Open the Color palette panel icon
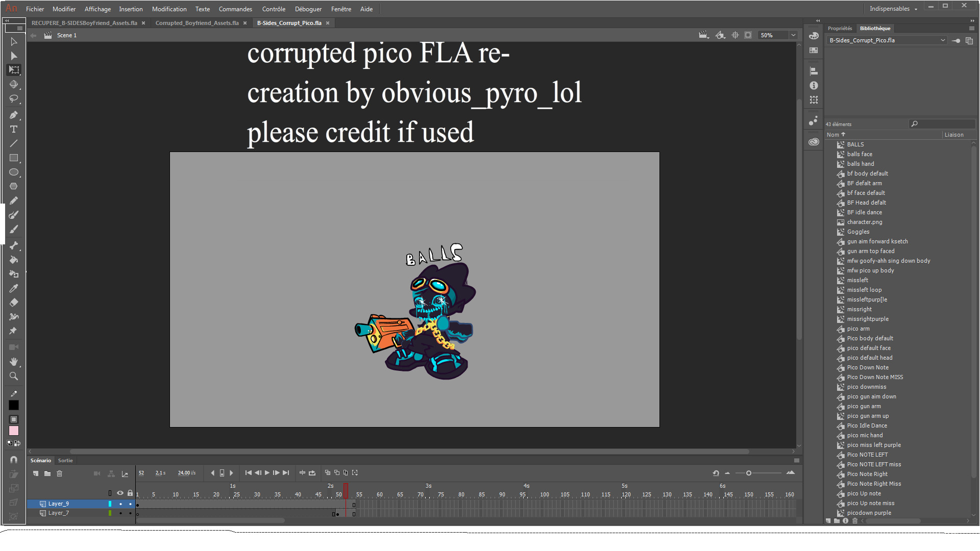 tap(814, 36)
